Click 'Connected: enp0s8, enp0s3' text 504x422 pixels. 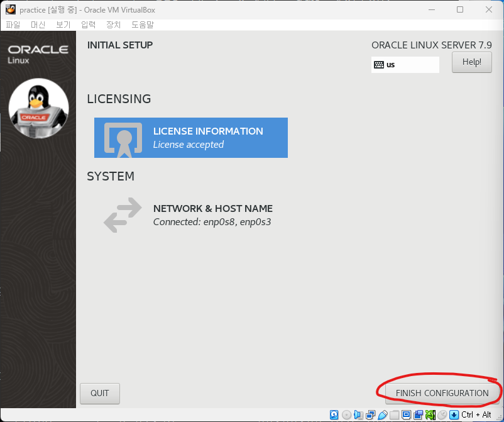[x=212, y=222]
